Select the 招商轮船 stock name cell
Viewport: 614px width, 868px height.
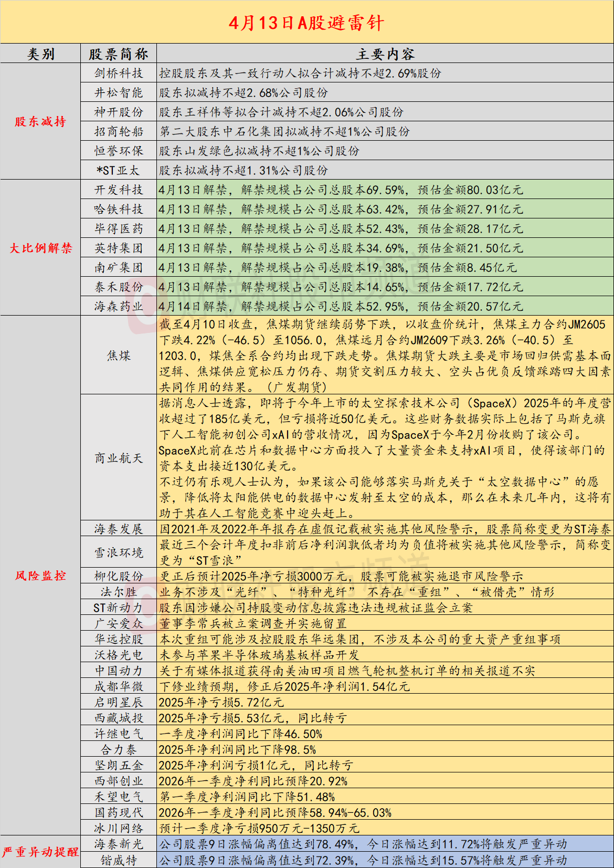pyautogui.click(x=119, y=131)
